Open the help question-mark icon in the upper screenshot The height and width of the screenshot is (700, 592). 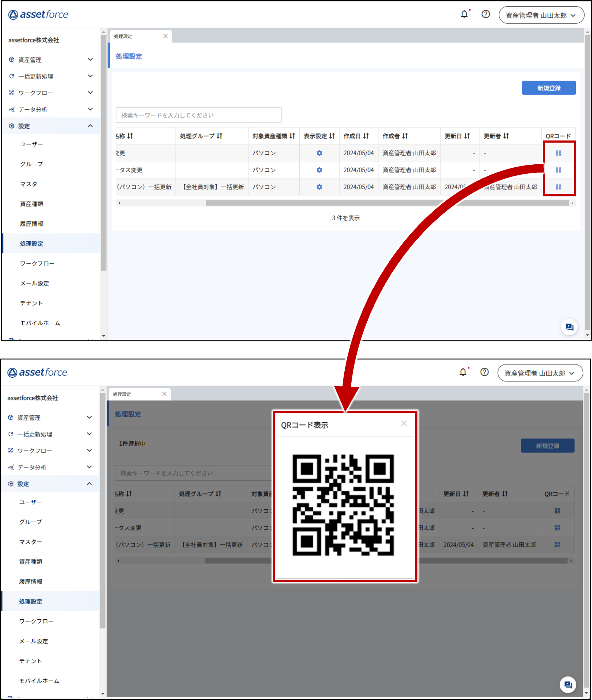point(486,15)
